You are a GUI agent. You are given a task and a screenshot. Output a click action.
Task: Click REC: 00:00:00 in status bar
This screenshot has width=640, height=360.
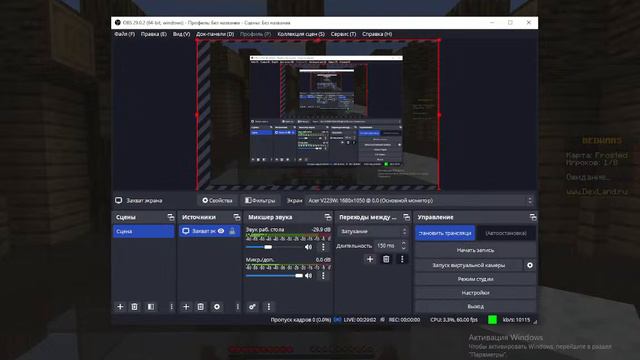click(x=404, y=320)
